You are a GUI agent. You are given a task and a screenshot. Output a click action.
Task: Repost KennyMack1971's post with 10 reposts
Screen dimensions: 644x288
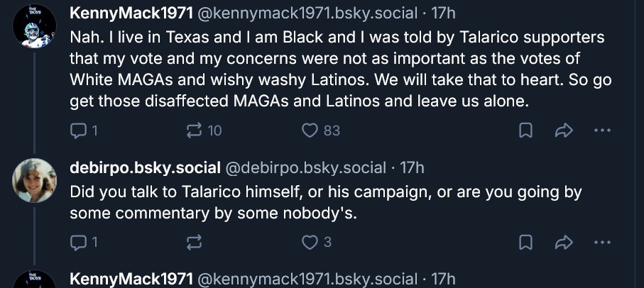[194, 131]
